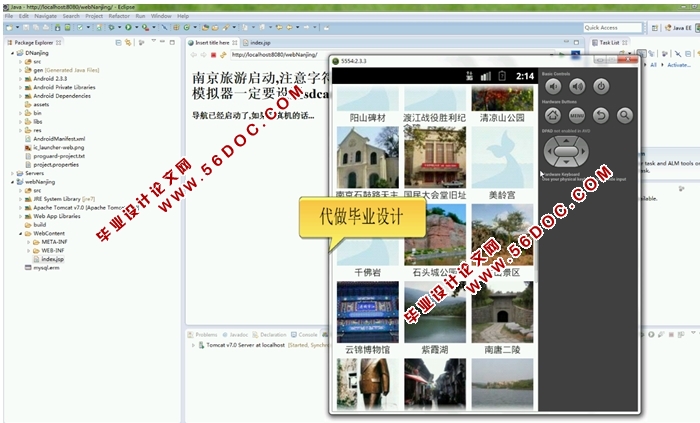Select AndroidManifest.xml in Package Explorer
Image resolution: width=700 pixels, height=423 pixels.
[x=59, y=139]
